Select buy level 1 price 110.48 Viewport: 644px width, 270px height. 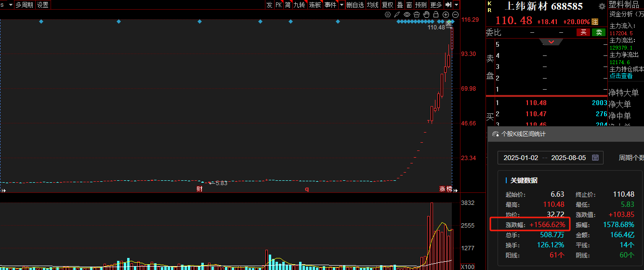(x=536, y=103)
